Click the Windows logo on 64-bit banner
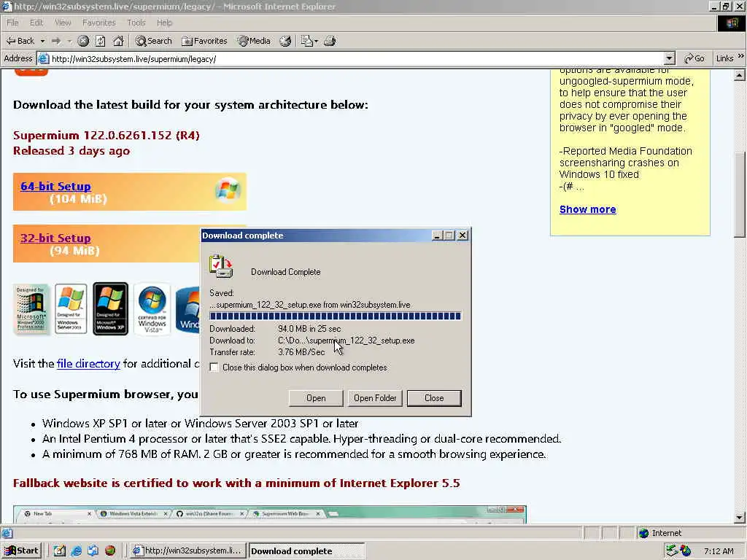Image resolution: width=747 pixels, height=560 pixels. [x=228, y=190]
